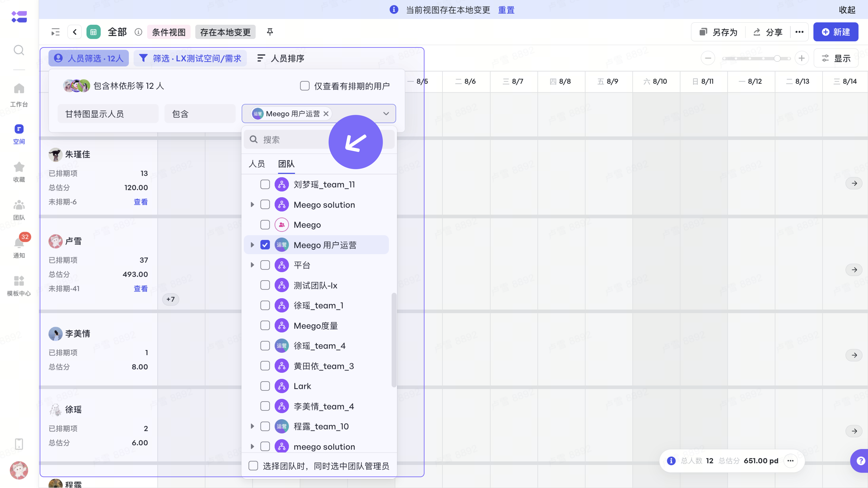Open 筛选 · LX测试空间/需求 filter
This screenshot has height=488, width=868.
point(190,58)
